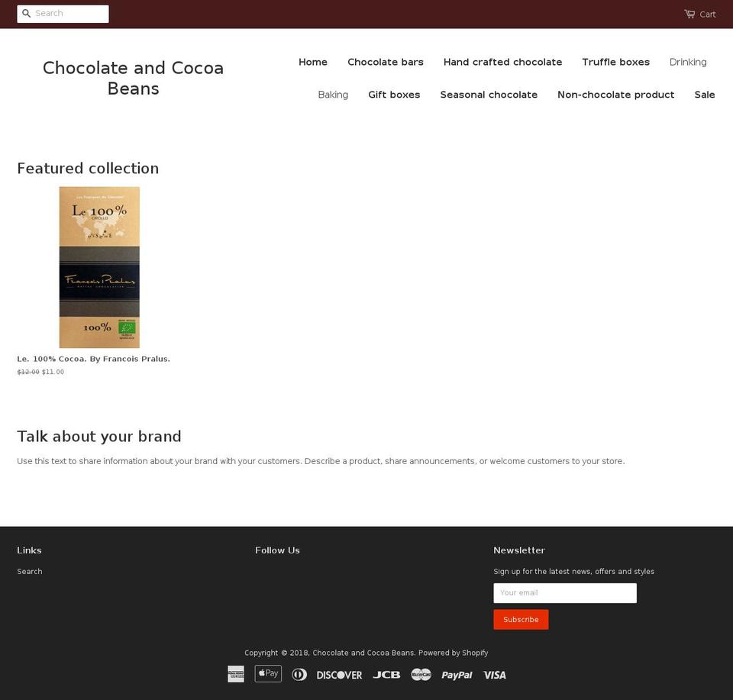This screenshot has width=733, height=700.
Task: Click the Apple Pay payment icon
Action: tap(268, 674)
